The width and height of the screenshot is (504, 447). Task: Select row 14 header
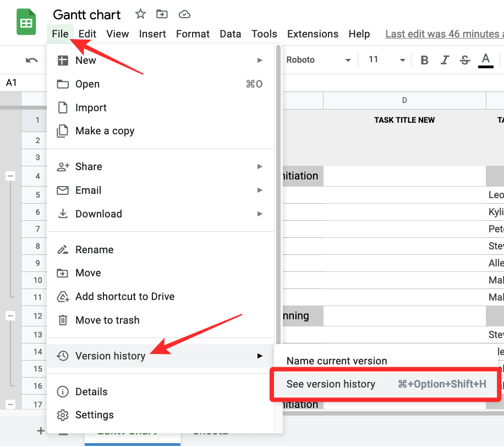[x=34, y=352]
